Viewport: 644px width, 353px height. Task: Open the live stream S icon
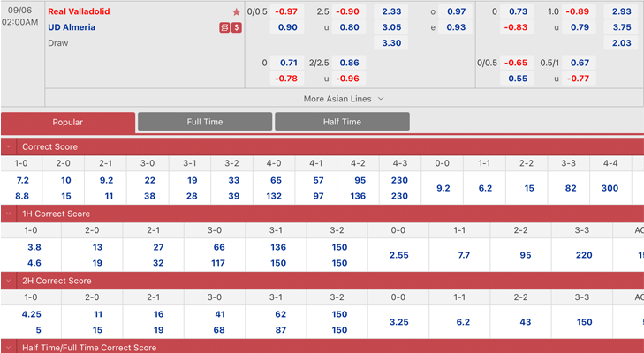(236, 27)
